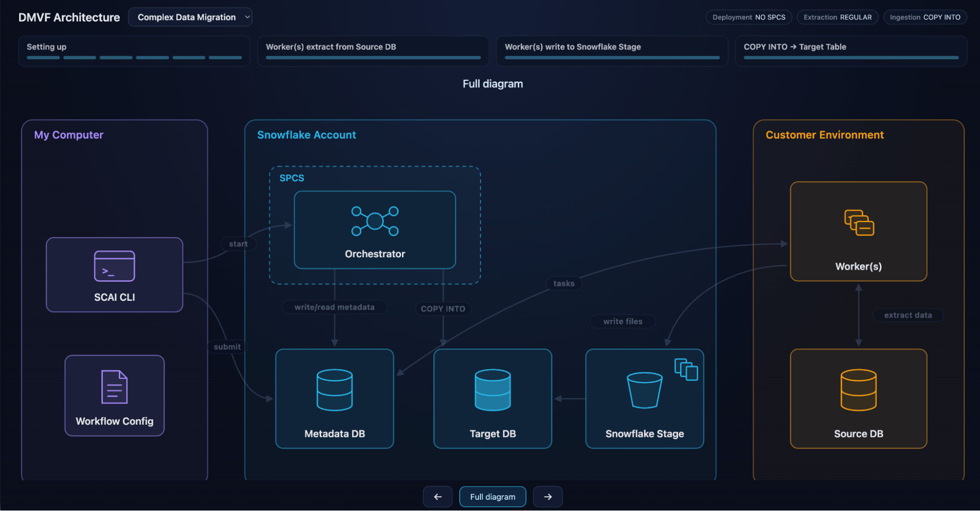Click the Extraction REGULAR badge
The height and width of the screenshot is (511, 980).
click(x=838, y=17)
